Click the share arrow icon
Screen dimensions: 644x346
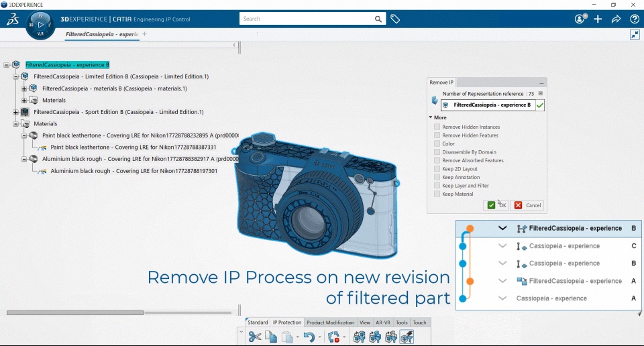(x=616, y=19)
